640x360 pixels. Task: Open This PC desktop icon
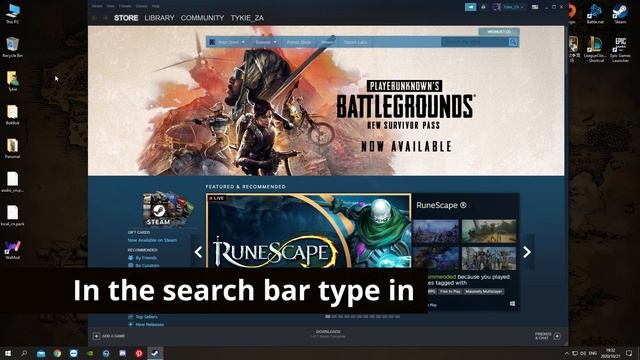pos(13,13)
